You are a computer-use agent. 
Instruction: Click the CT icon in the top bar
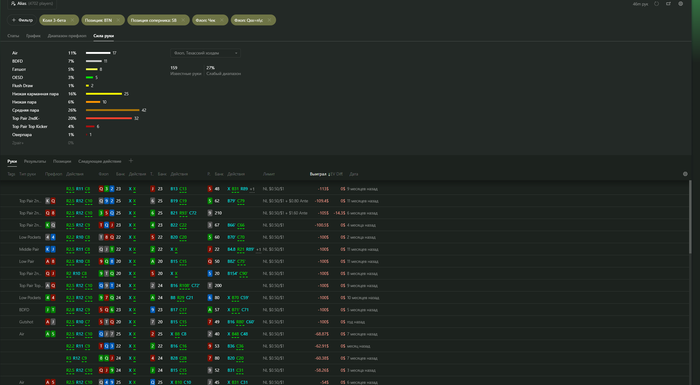click(x=668, y=4)
